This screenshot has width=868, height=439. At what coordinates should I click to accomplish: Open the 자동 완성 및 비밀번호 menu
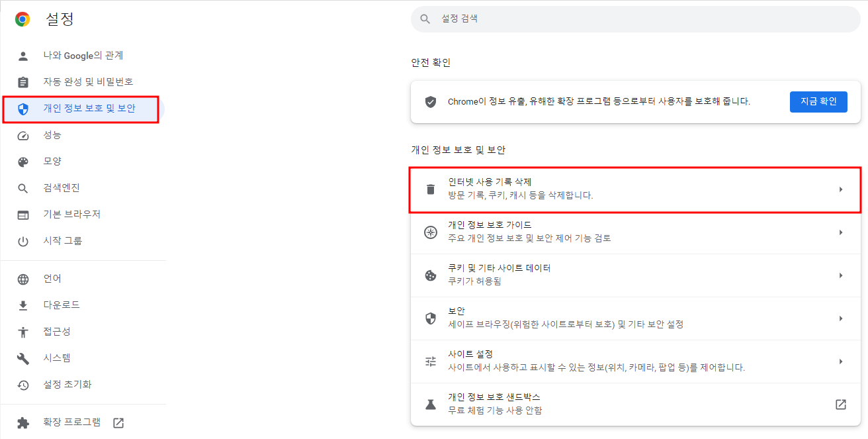pyautogui.click(x=88, y=82)
